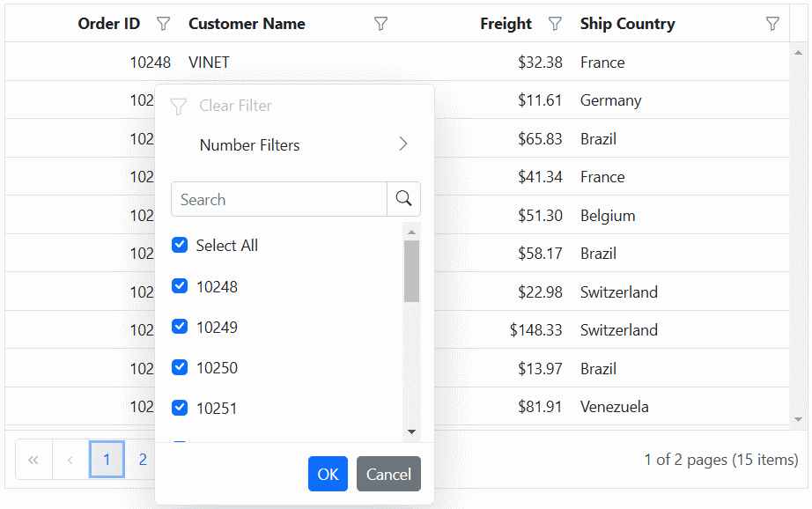Image resolution: width=812 pixels, height=509 pixels.
Task: Go to previous page arrow icon
Action: tap(70, 460)
